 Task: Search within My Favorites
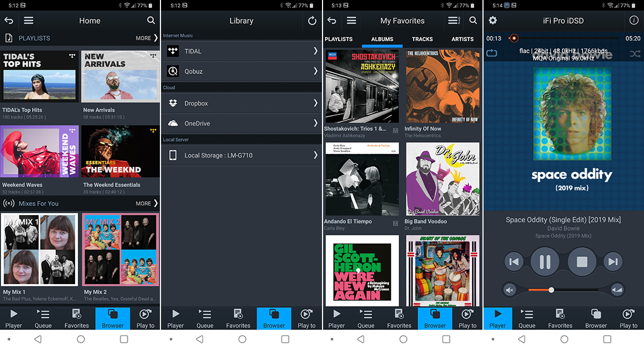click(x=473, y=20)
